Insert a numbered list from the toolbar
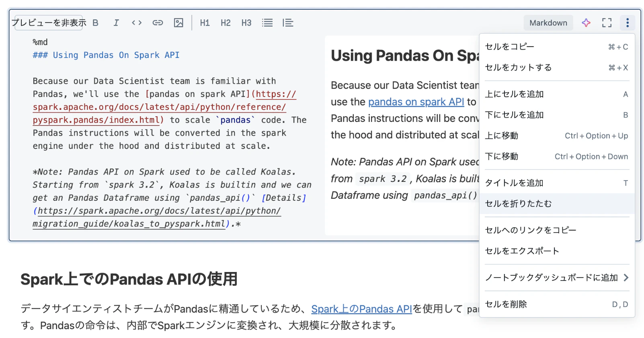The image size is (644, 338). tap(288, 23)
